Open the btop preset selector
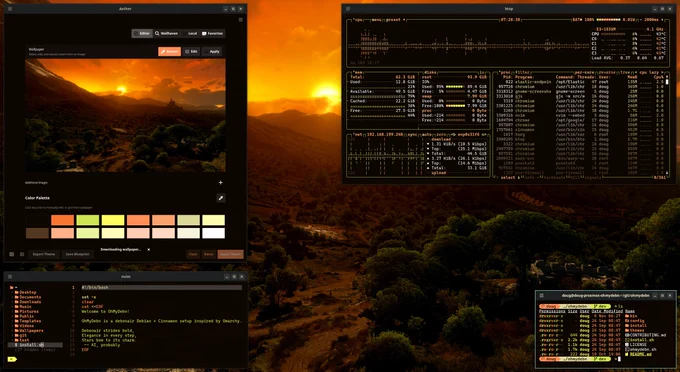This screenshot has height=372, width=680. (396, 20)
